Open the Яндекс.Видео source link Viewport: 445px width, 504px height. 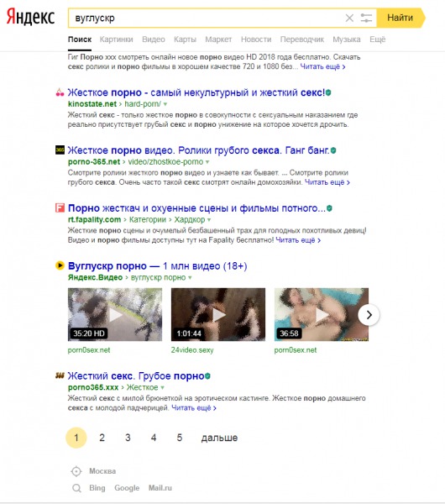click(95, 277)
